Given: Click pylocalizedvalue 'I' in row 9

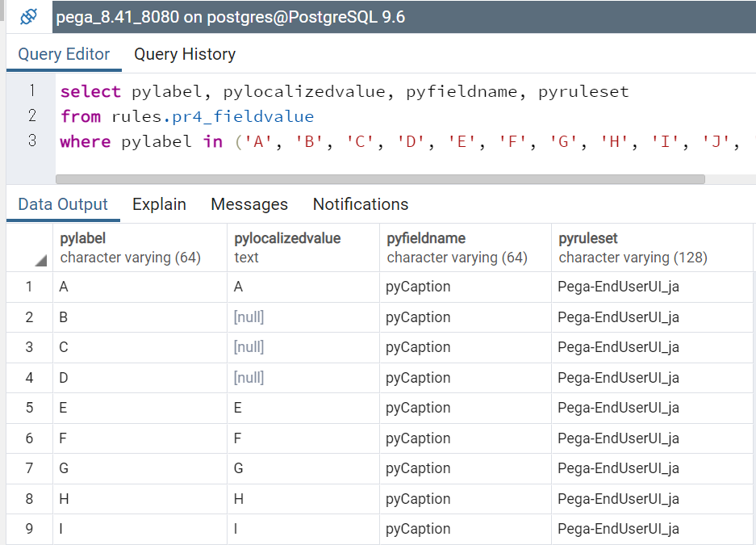Looking at the screenshot, I should [303, 529].
